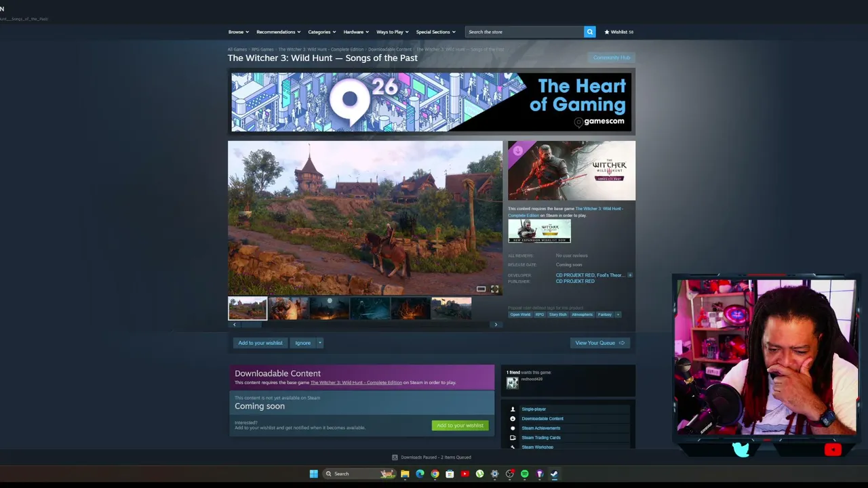Expand the Hardware dropdown menu
The width and height of the screenshot is (868, 488).
coord(356,32)
